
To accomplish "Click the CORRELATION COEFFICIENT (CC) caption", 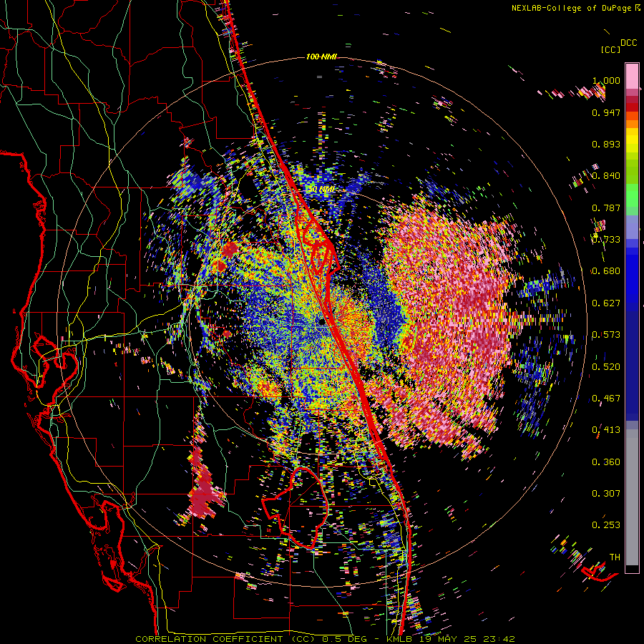I will (x=225, y=639).
